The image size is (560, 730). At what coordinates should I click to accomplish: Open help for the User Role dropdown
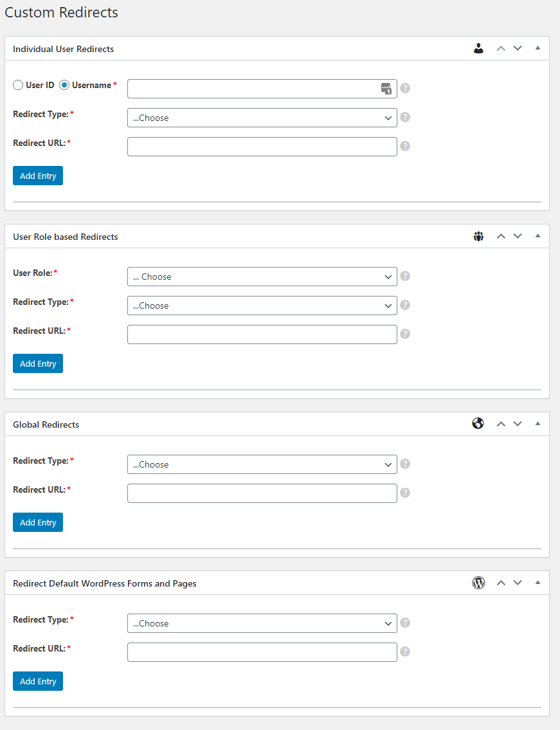coord(405,276)
